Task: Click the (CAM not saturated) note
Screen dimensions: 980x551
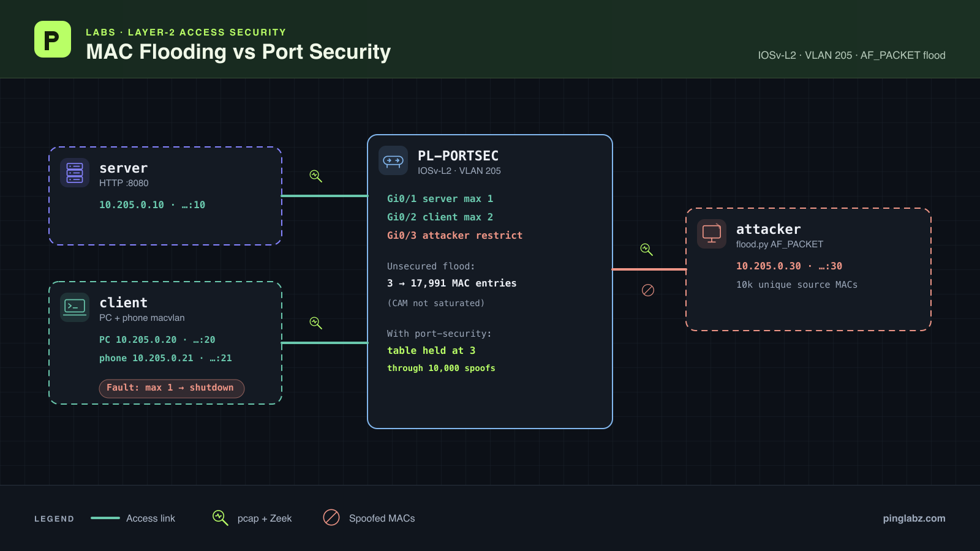Action: coord(436,303)
